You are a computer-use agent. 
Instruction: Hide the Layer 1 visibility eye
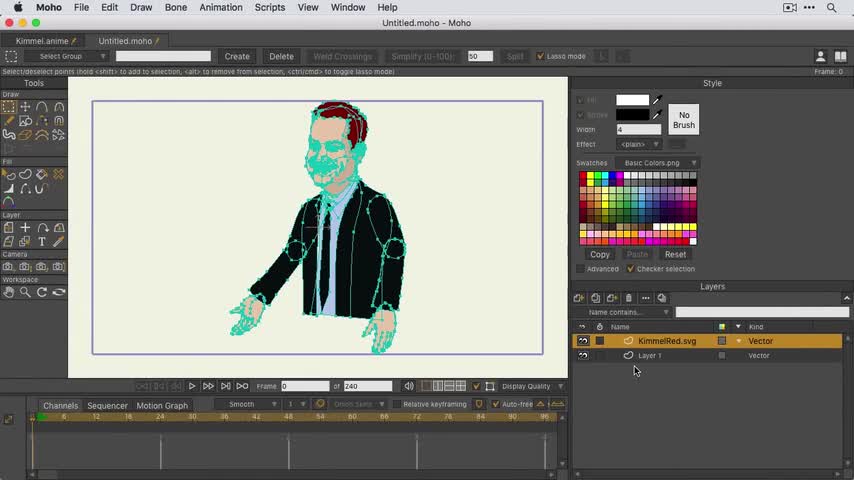tap(583, 355)
